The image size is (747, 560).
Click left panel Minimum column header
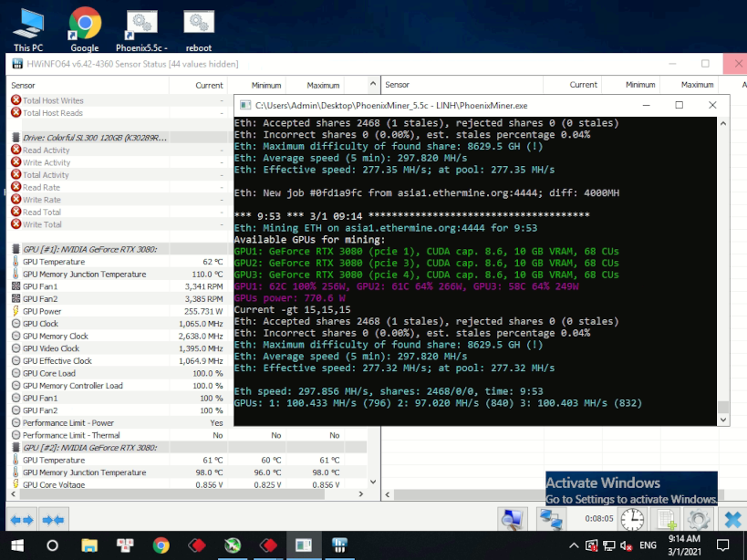(256, 85)
